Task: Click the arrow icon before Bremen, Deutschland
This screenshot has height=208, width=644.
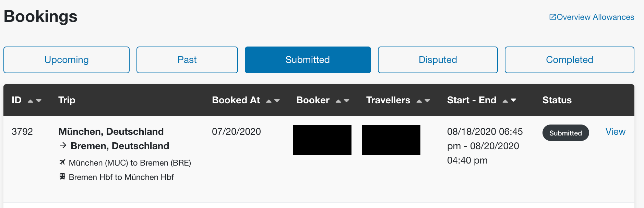Action: (x=63, y=145)
